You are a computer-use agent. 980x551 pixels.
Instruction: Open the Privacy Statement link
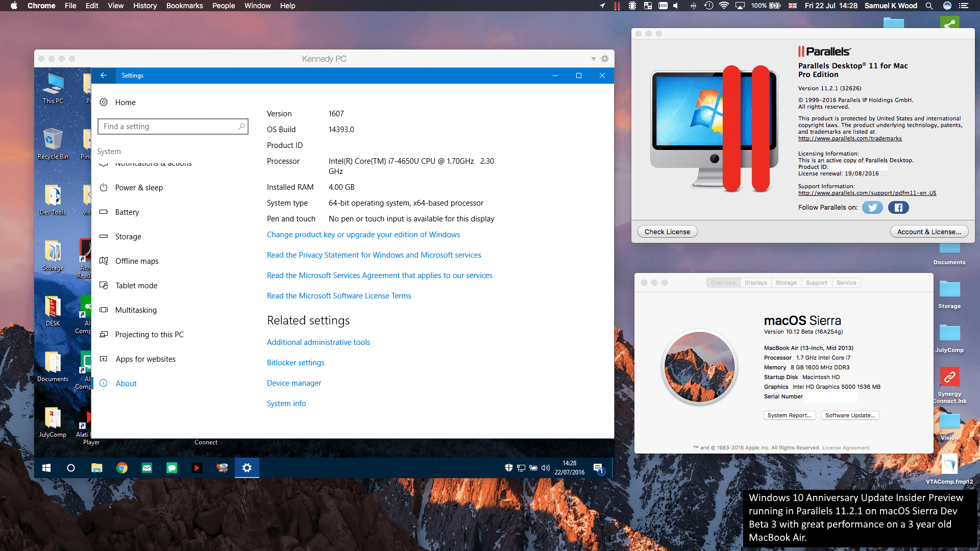click(x=374, y=255)
